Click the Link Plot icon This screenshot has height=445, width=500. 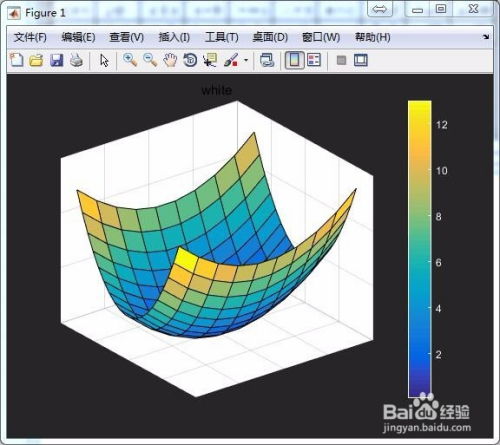pyautogui.click(x=267, y=60)
